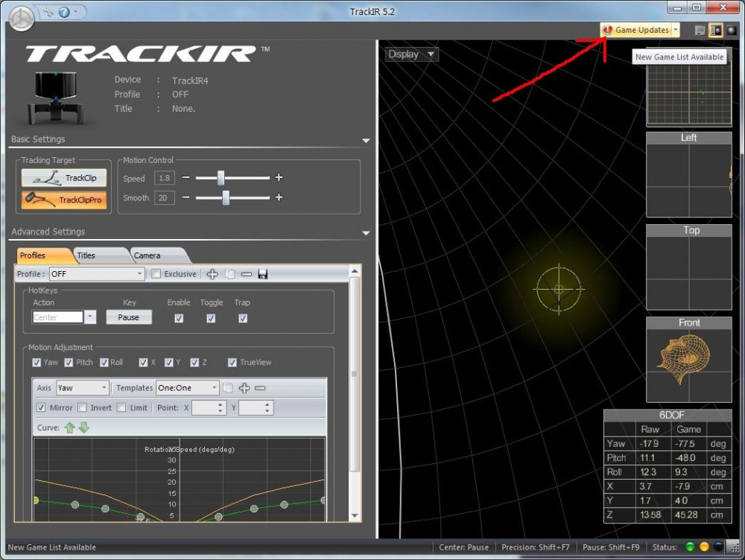Increase Speed with the plus icon
This screenshot has width=745, height=560.
click(279, 178)
